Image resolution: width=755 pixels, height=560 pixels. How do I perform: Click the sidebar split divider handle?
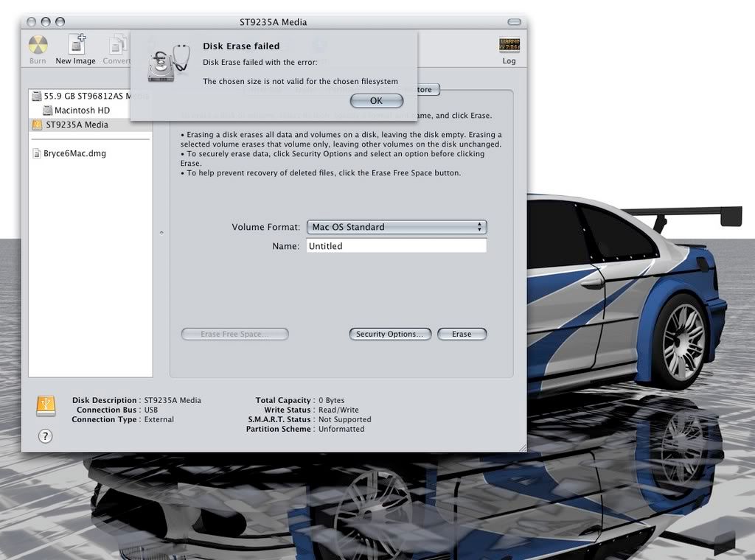(161, 233)
